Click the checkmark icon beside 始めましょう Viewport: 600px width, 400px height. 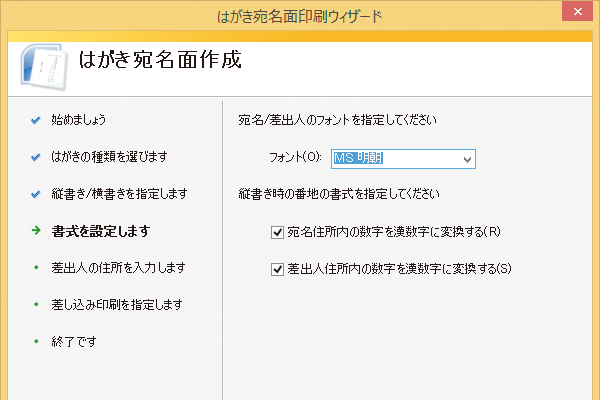point(36,120)
